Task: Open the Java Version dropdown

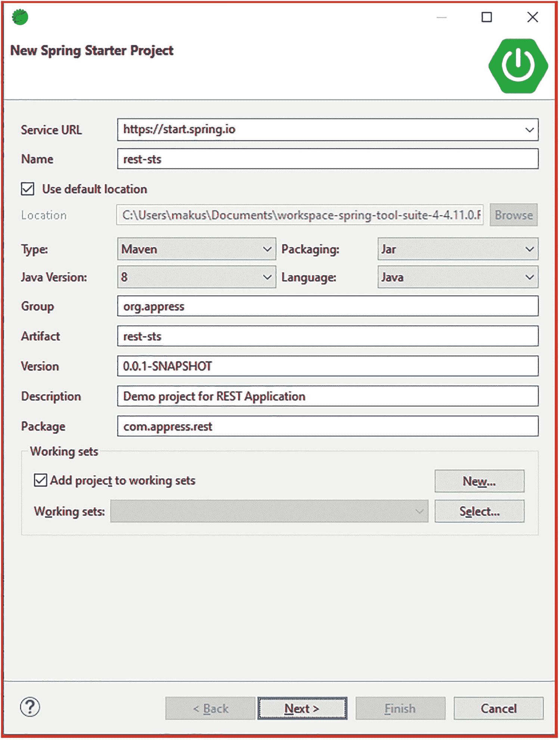Action: (x=197, y=277)
